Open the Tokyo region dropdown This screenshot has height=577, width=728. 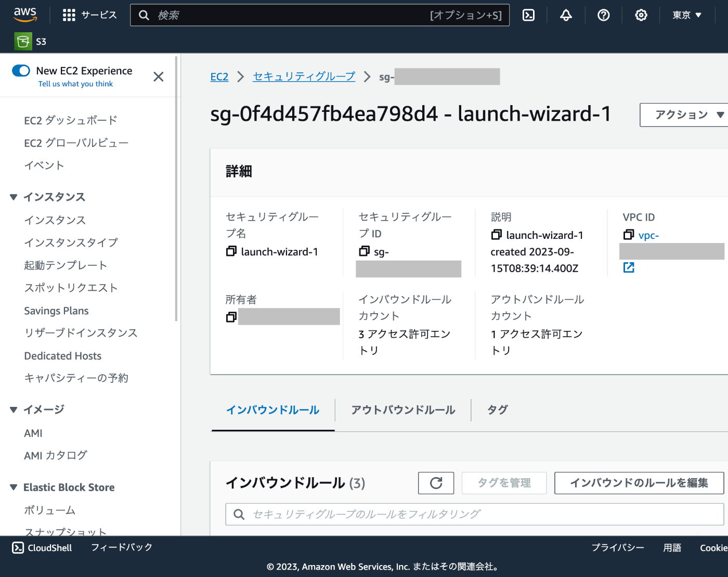tap(686, 15)
